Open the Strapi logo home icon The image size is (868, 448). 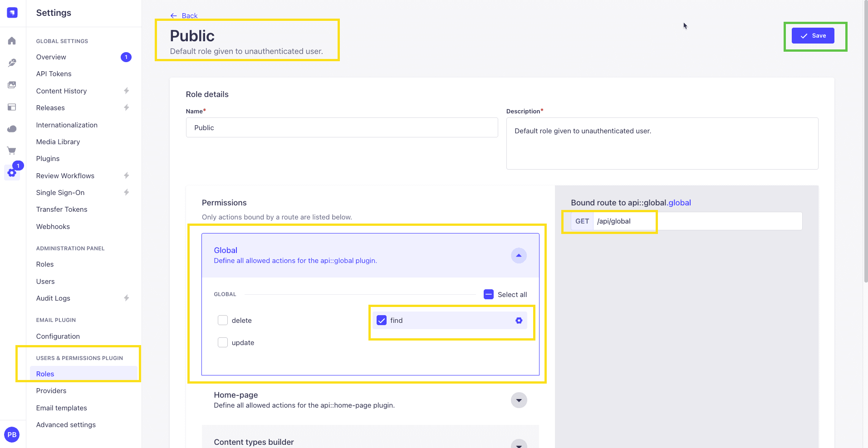pos(12,13)
